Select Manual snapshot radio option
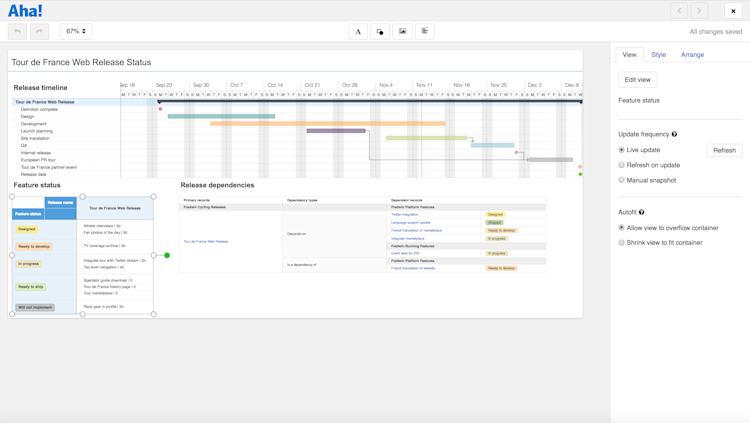Screen dimensions: 750x423 [x=621, y=180]
